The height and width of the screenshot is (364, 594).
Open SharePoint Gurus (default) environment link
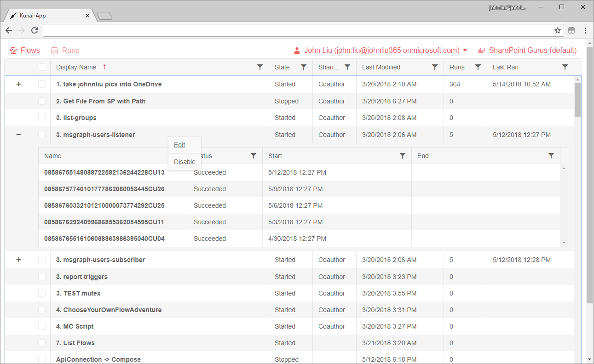click(x=527, y=51)
